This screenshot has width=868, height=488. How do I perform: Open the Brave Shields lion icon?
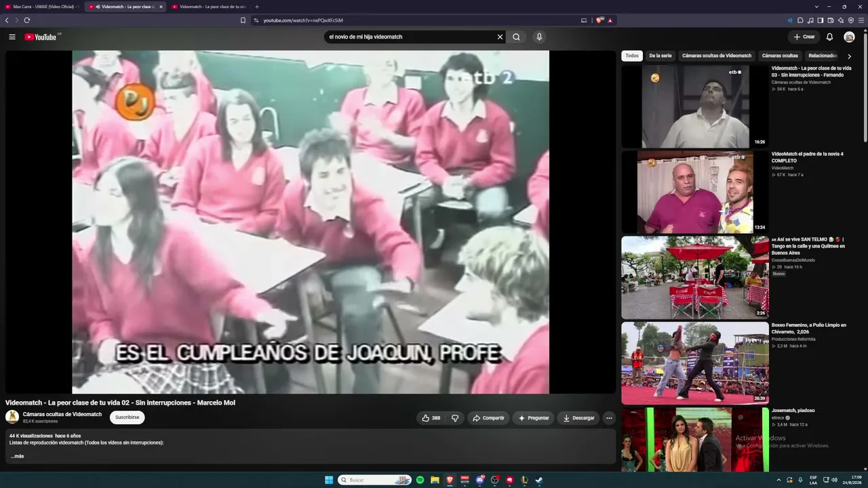599,20
